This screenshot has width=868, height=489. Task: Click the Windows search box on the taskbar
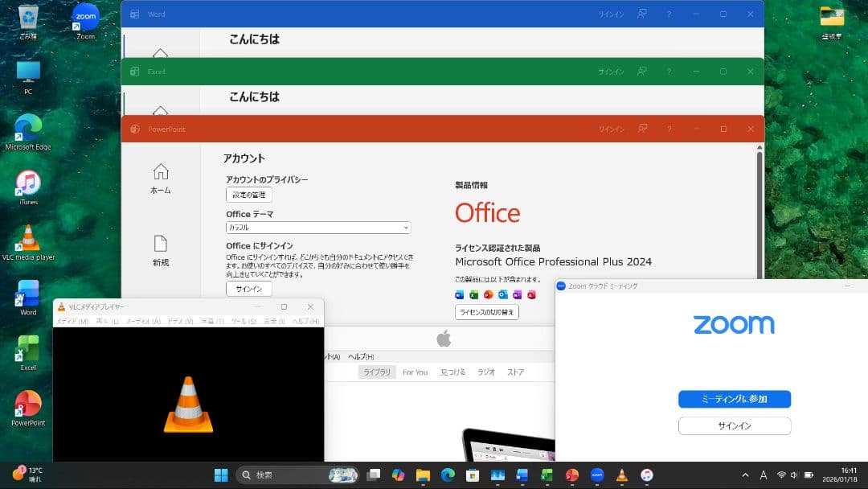pyautogui.click(x=281, y=473)
